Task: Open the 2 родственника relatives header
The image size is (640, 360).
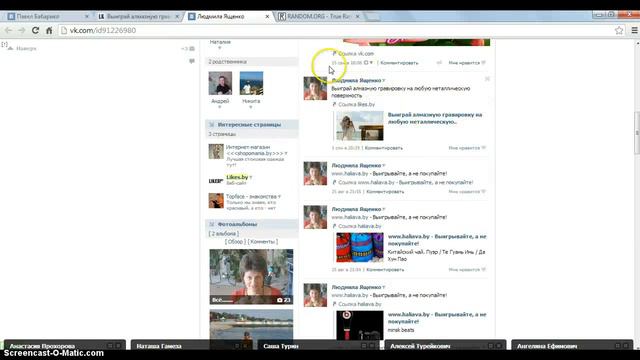Action: click(x=252, y=62)
